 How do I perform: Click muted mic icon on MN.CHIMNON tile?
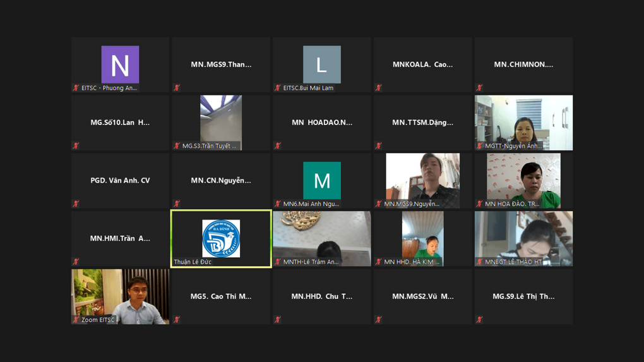480,88
